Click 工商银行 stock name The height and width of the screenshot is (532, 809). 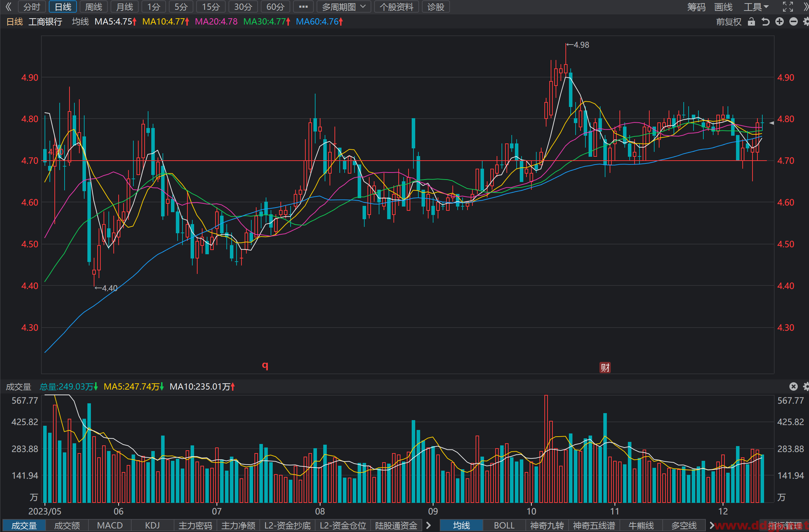click(45, 22)
